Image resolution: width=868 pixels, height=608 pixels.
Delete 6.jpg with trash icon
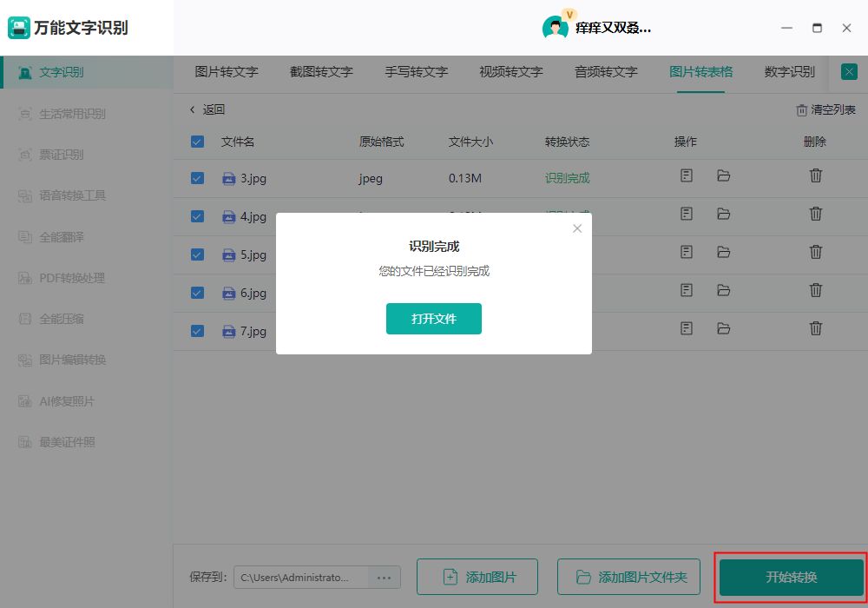coord(815,290)
